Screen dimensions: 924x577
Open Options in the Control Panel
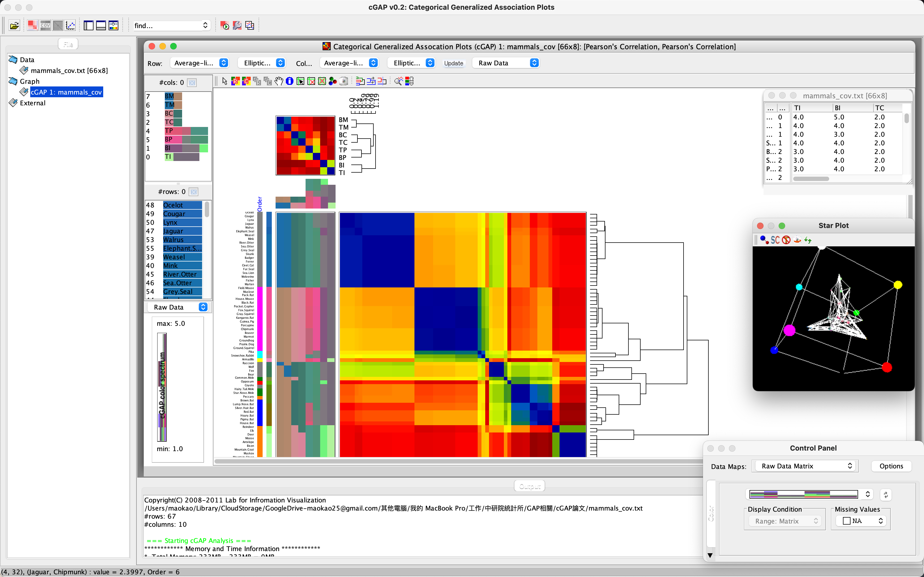891,466
